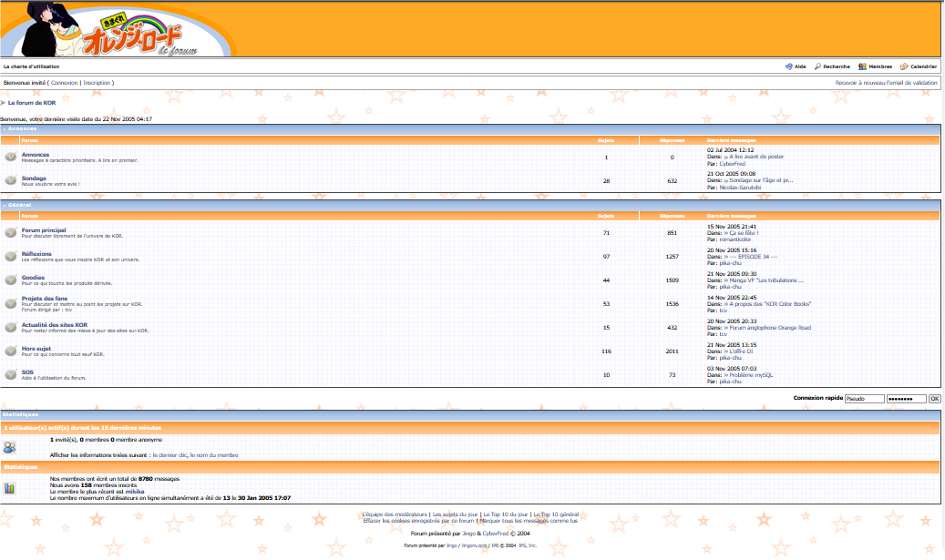945x560 pixels.
Task: Open last post Forum anglophone Orange Road
Action: (x=770, y=328)
